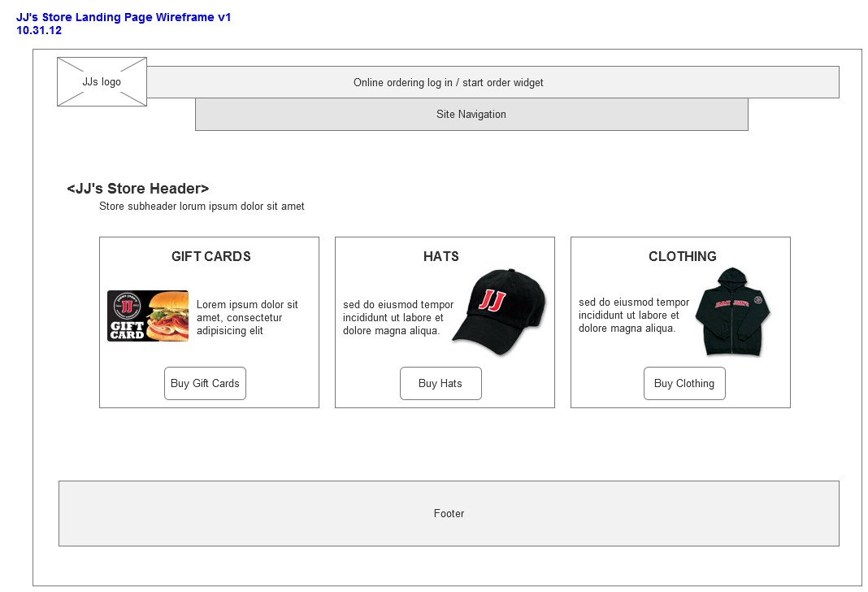
Task: Click the Footer block
Action: [x=449, y=513]
